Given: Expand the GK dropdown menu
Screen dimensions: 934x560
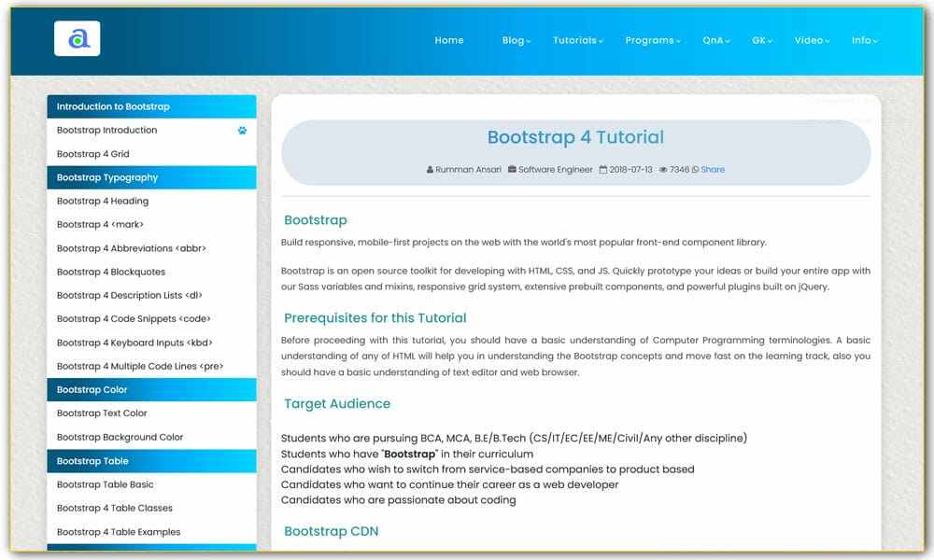Looking at the screenshot, I should tap(762, 40).
